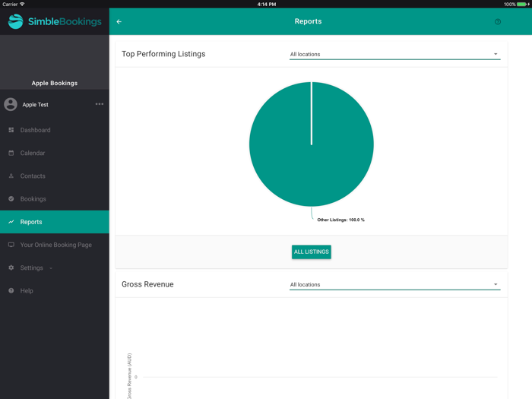532x399 pixels.
Task: Click the Online Booking Page monitor icon
Action: [11, 245]
